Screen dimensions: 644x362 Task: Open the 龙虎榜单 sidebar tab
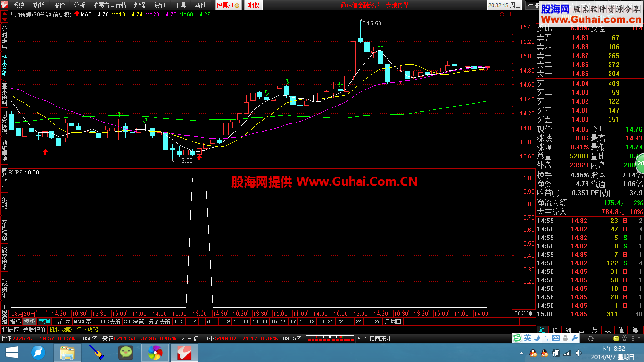[4, 230]
